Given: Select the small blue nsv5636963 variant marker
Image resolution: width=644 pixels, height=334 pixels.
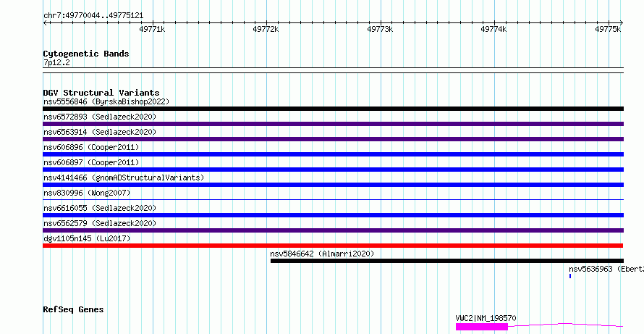Looking at the screenshot, I should pyautogui.click(x=570, y=276).
